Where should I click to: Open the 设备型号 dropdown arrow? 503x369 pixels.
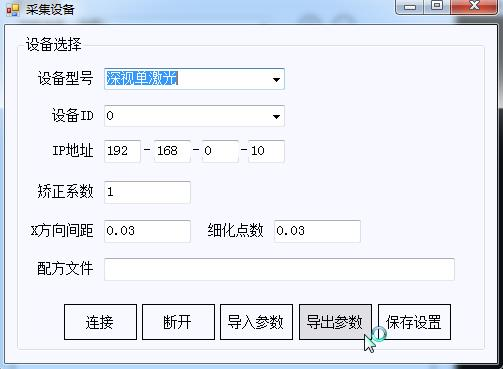(x=276, y=79)
